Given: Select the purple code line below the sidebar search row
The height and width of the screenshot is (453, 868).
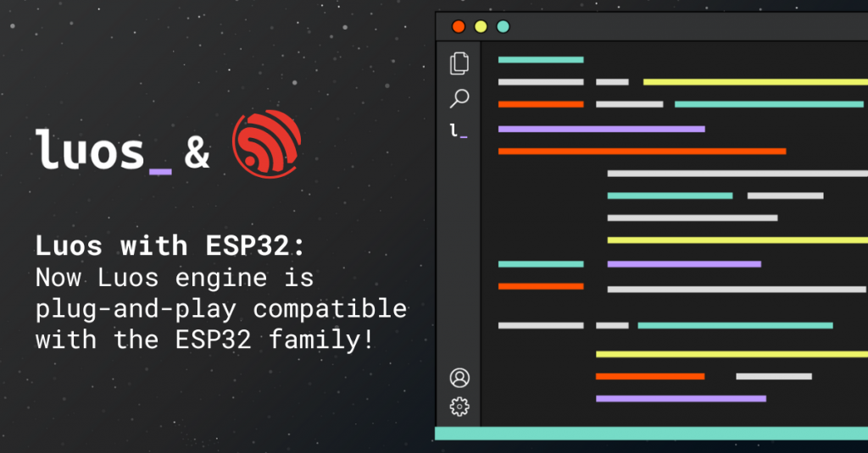Looking at the screenshot, I should point(601,129).
